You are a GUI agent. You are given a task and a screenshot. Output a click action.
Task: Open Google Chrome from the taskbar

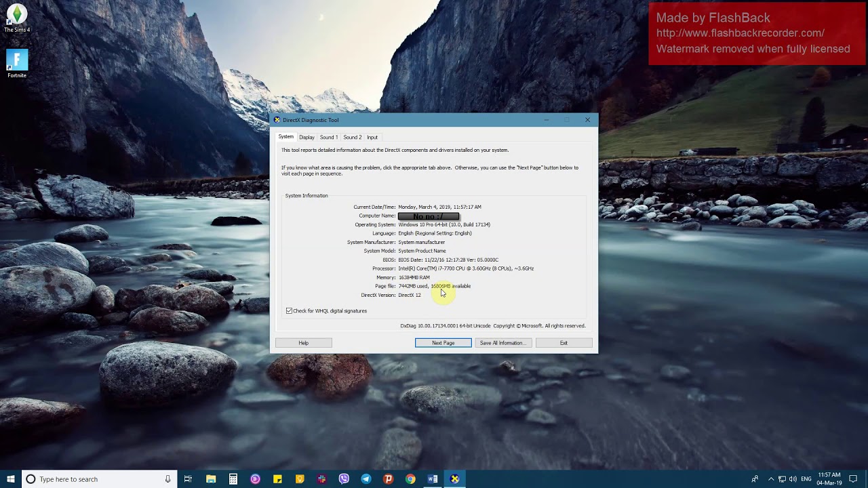(410, 479)
